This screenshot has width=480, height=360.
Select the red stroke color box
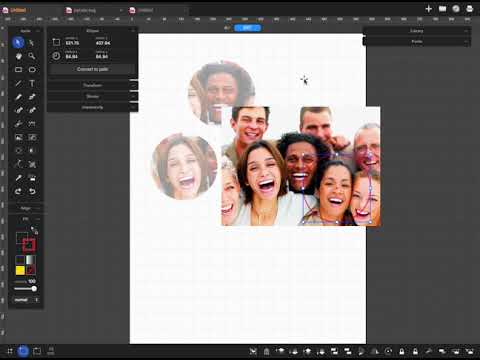[x=29, y=245]
